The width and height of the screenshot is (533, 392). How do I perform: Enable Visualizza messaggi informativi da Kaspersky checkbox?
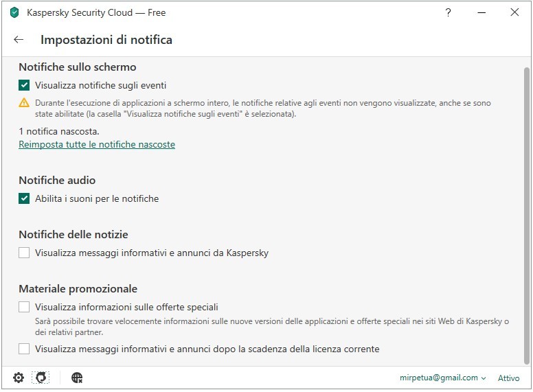point(25,253)
